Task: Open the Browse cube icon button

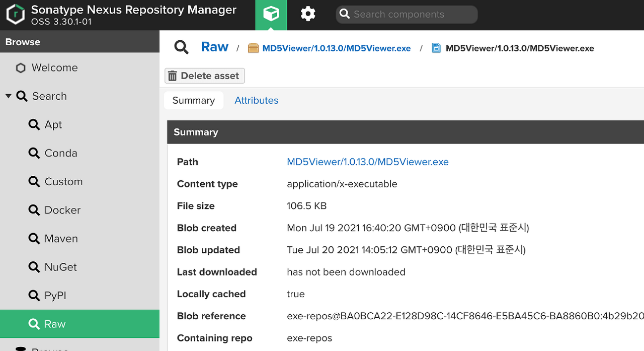Action: click(x=271, y=15)
